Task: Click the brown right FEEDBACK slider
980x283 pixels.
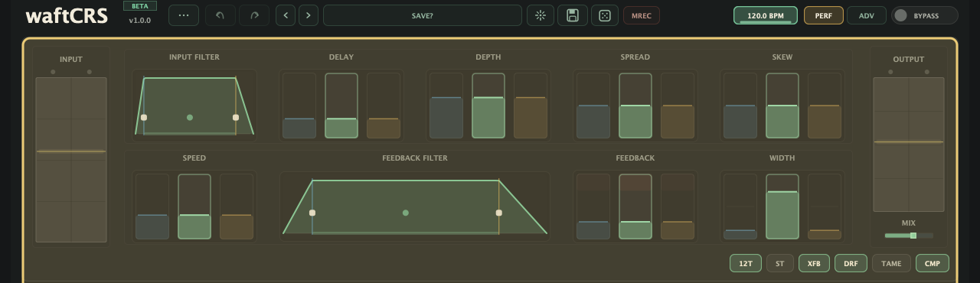Action: coord(678,207)
